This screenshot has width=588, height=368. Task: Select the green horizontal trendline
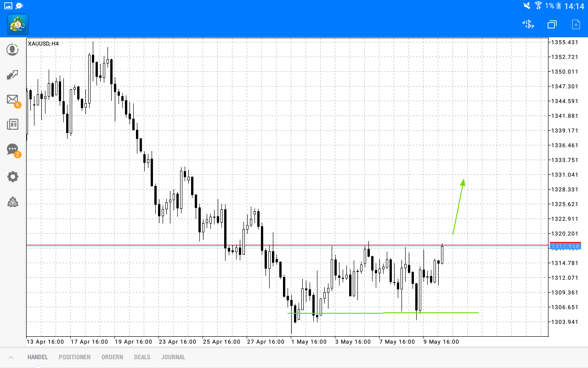coord(381,313)
